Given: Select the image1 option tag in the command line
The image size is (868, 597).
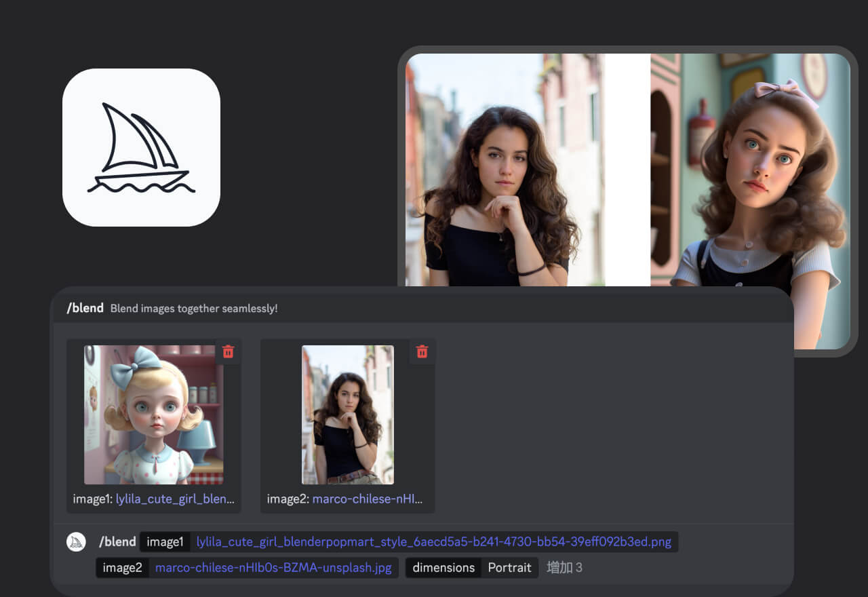Looking at the screenshot, I should tap(165, 541).
